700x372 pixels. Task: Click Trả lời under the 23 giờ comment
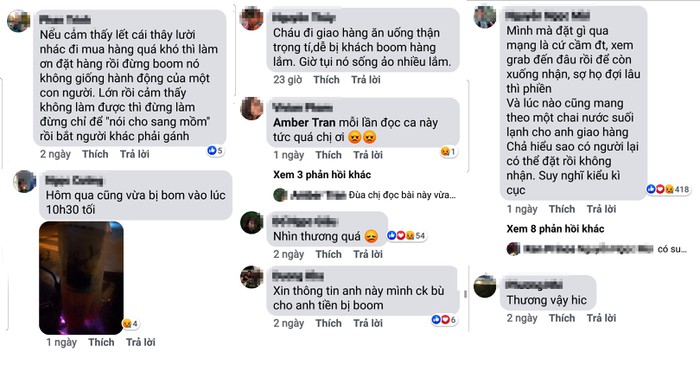[x=366, y=80]
